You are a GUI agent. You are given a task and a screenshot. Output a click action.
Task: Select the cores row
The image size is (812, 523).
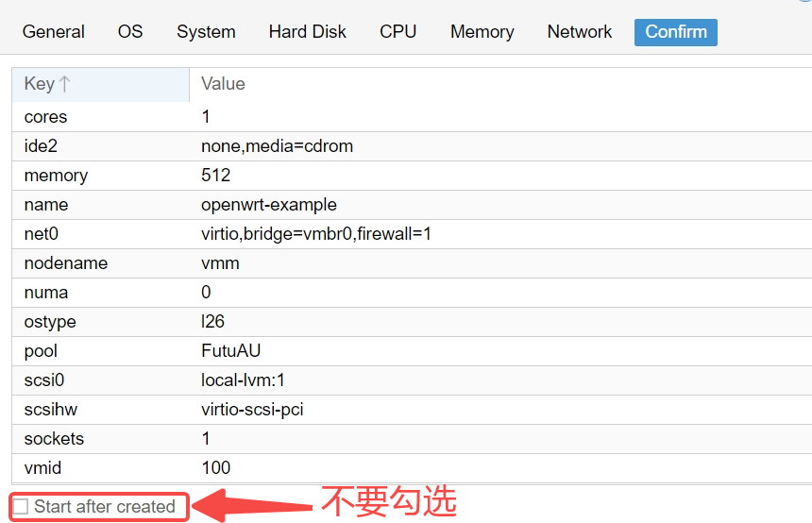[x=412, y=117]
